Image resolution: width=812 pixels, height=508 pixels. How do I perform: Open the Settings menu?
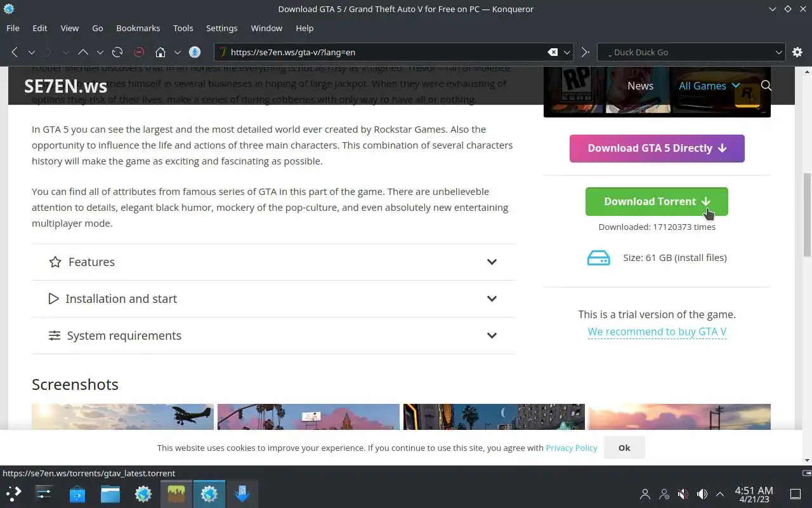222,28
